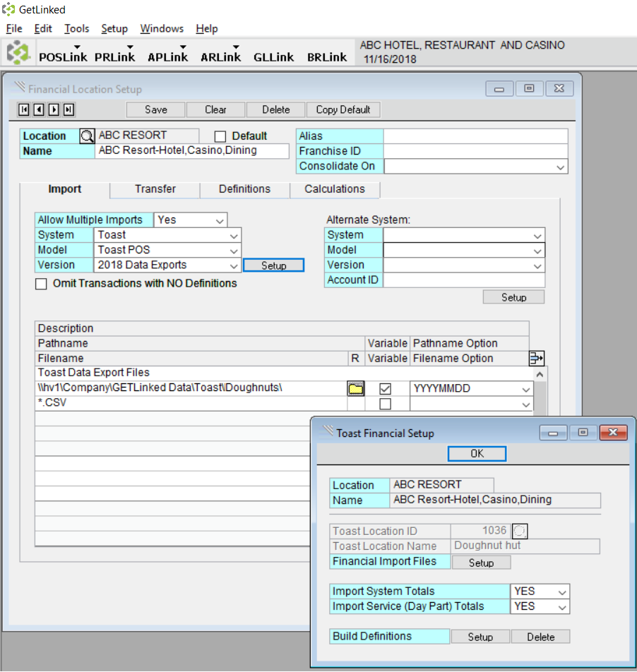Click the Alias input field
637x672 pixels.
click(x=476, y=136)
